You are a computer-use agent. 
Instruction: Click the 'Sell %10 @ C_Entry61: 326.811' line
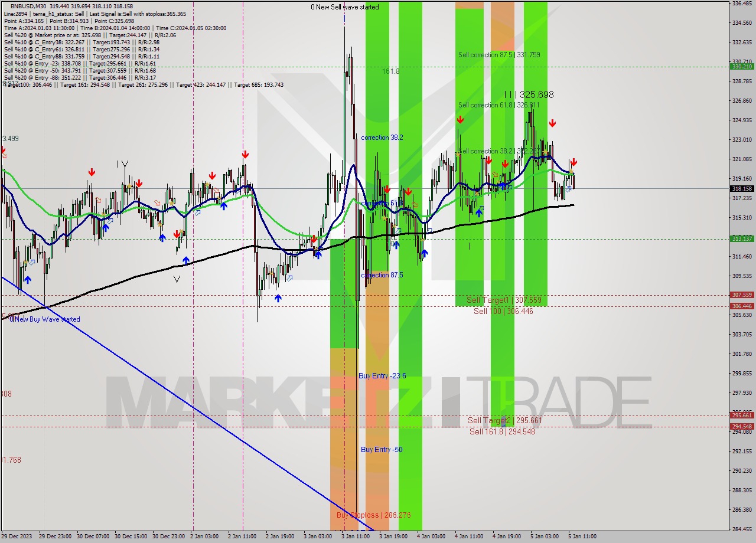(82, 49)
